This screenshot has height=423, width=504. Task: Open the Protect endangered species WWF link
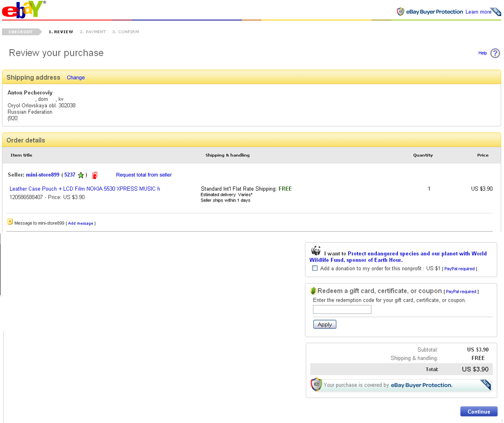[398, 257]
